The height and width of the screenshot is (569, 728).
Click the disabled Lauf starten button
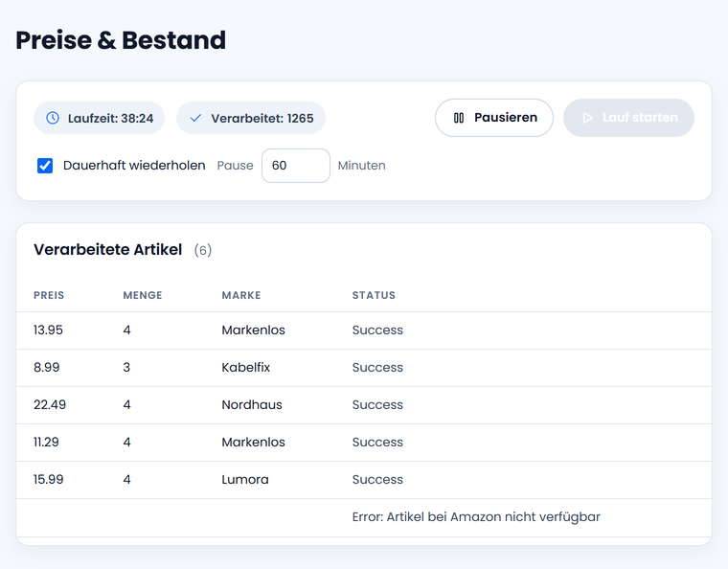628,118
